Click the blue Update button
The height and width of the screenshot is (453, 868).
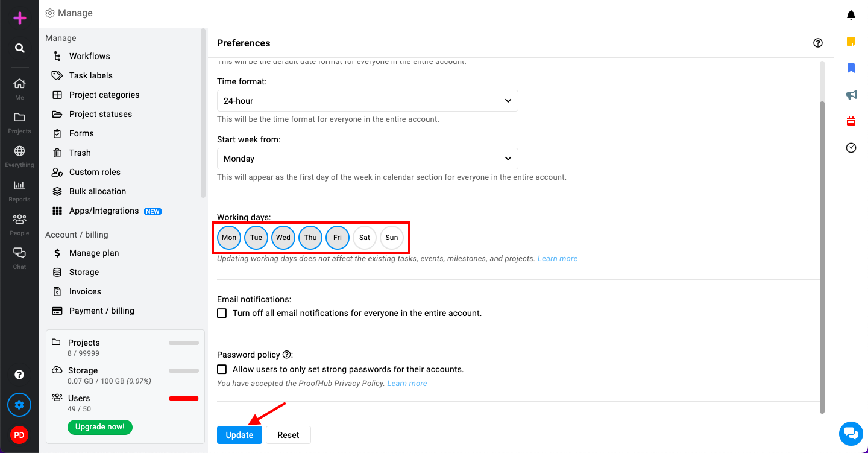pos(239,435)
